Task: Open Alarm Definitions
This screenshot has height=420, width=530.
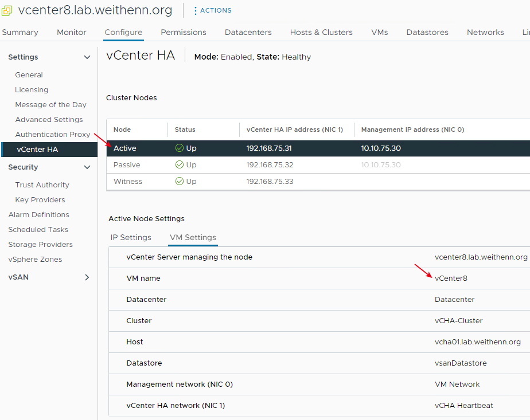Action: [38, 215]
